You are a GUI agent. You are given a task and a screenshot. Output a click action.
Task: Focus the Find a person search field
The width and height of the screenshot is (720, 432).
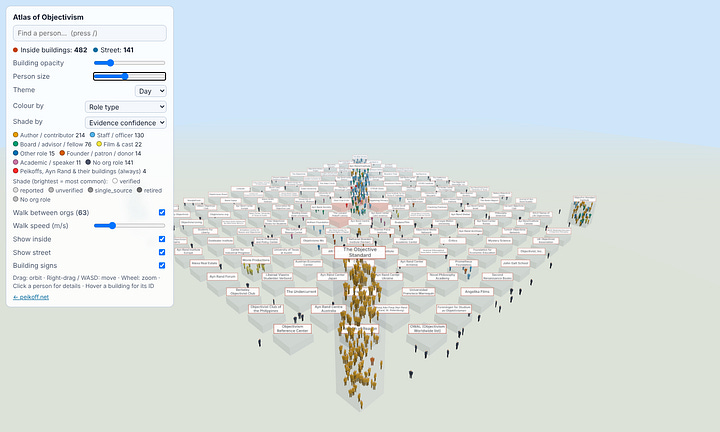click(x=90, y=33)
